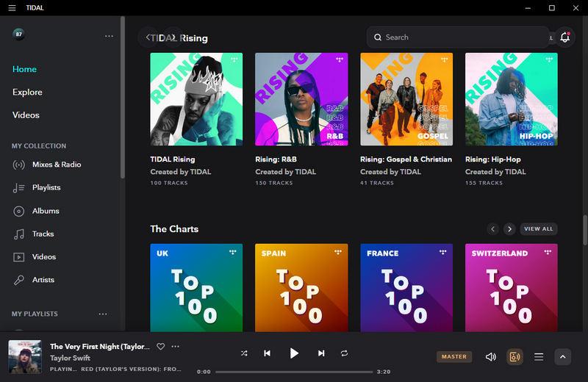Click the user avatar badge 87
Screen dimensions: 588x382
19,34
